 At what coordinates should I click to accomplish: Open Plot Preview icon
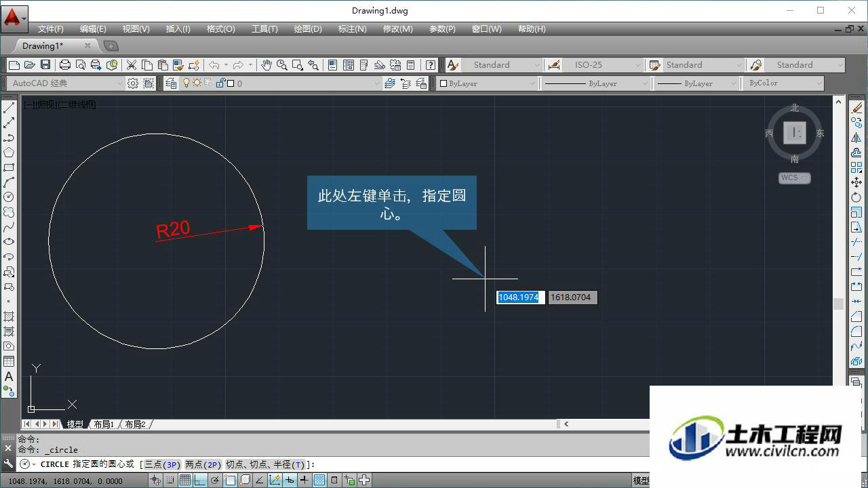tap(81, 65)
